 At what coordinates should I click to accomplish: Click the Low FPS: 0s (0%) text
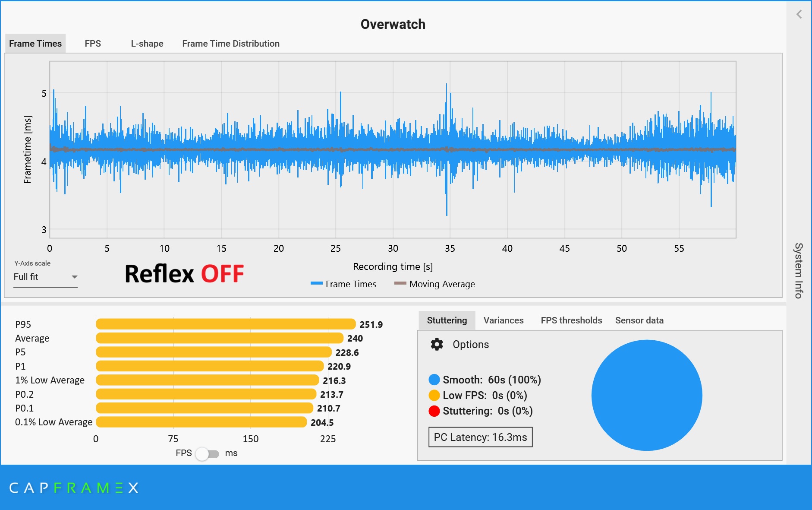pos(485,395)
